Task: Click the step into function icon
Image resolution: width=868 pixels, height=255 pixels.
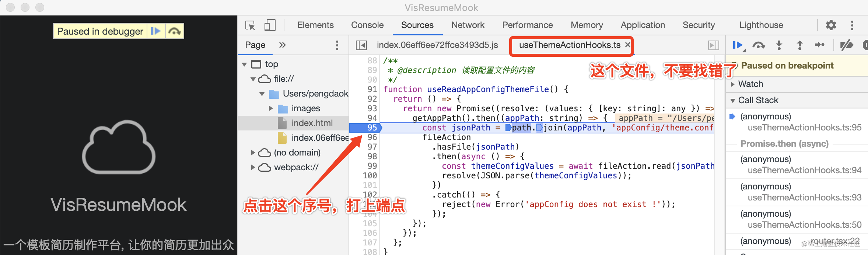Action: (779, 45)
